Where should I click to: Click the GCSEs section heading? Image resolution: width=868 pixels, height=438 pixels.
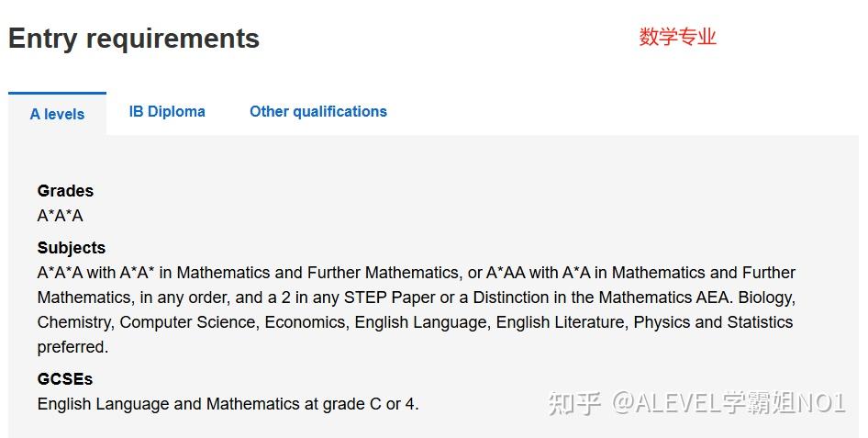click(x=65, y=378)
